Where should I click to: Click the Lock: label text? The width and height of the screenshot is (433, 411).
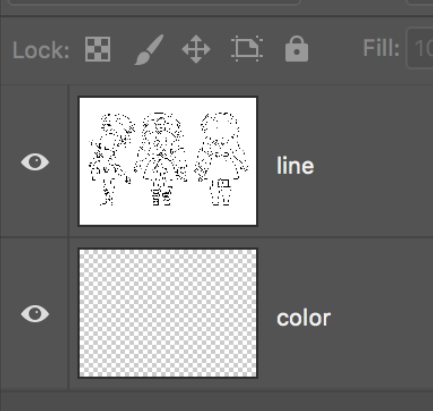[41, 50]
